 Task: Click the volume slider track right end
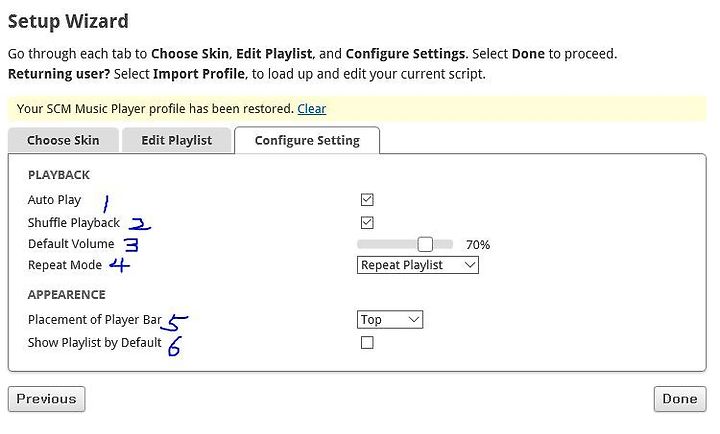click(449, 244)
